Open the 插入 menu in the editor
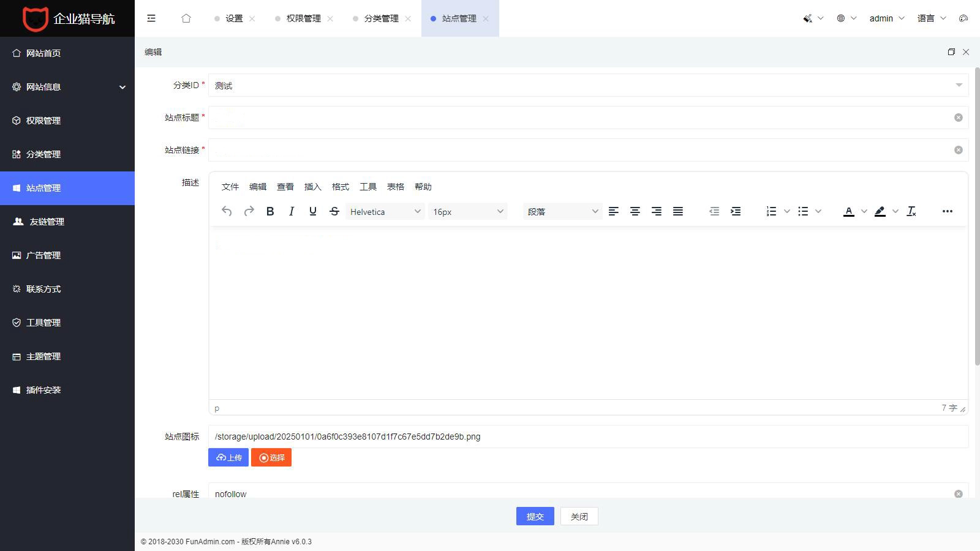Viewport: 980px width, 551px height. point(312,187)
